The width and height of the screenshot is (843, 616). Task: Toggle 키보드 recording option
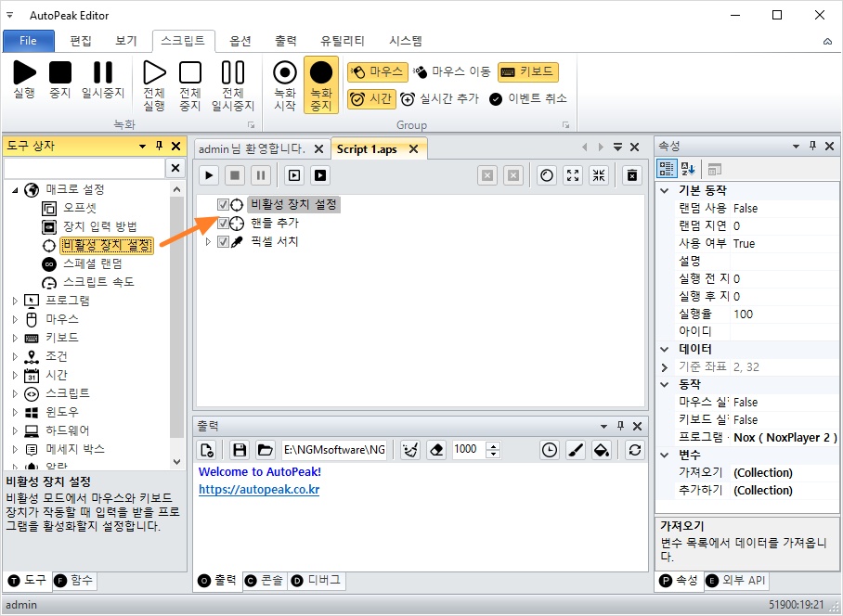528,72
